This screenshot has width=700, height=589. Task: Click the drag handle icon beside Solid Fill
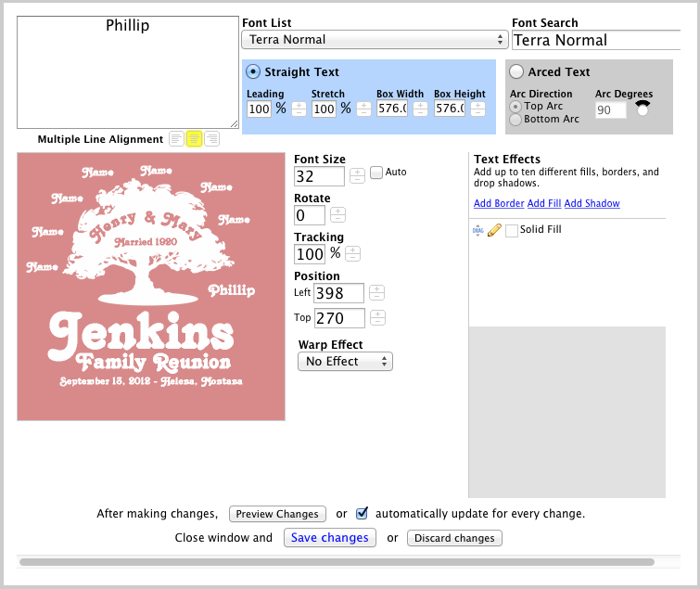[x=478, y=230]
